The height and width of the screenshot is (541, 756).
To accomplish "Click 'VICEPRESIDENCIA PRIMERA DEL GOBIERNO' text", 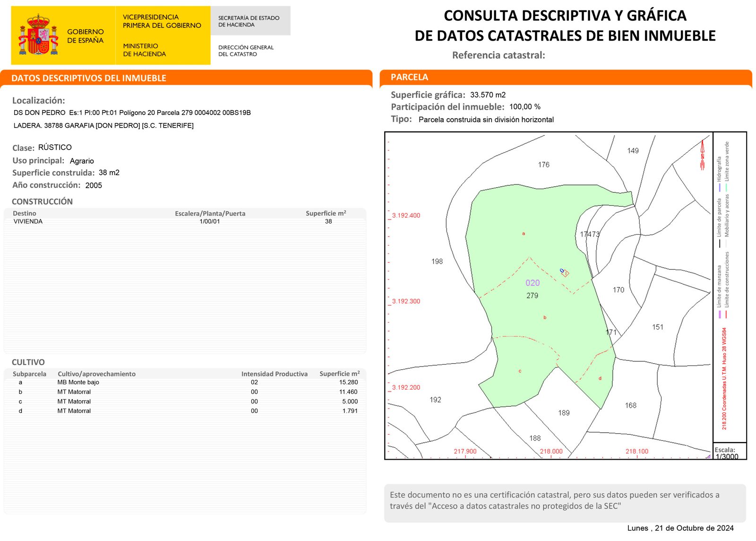I will tap(162, 21).
